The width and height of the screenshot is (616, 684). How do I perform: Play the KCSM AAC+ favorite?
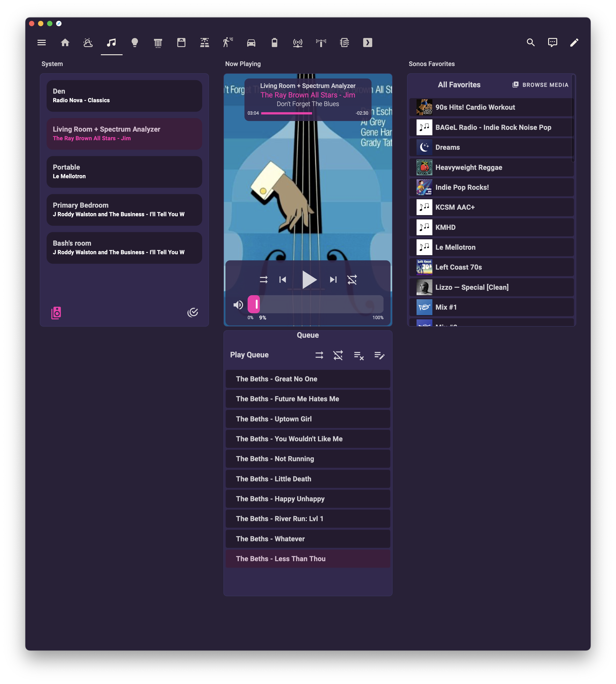point(491,207)
